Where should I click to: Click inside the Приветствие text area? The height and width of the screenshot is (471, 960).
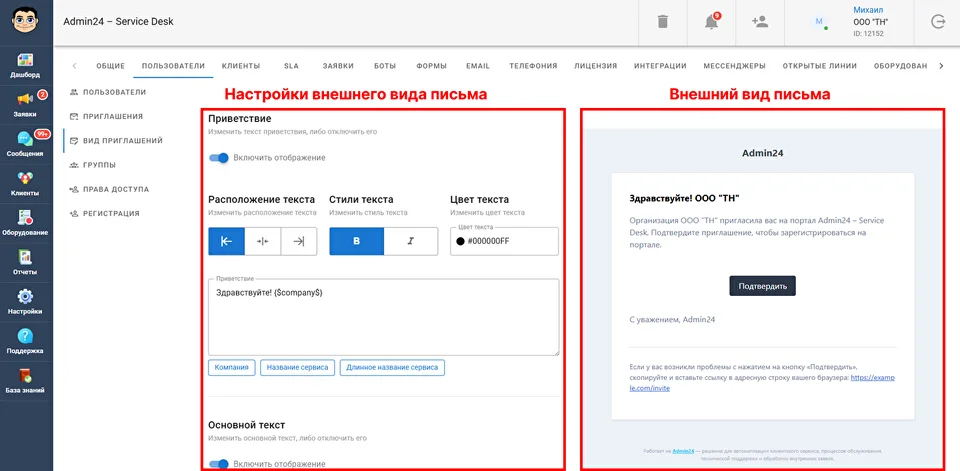point(383,318)
